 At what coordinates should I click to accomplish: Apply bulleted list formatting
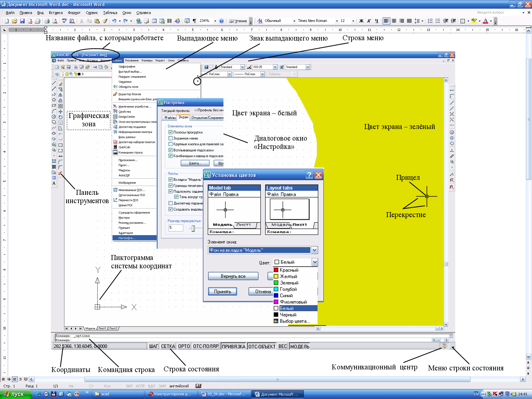[x=438, y=21]
